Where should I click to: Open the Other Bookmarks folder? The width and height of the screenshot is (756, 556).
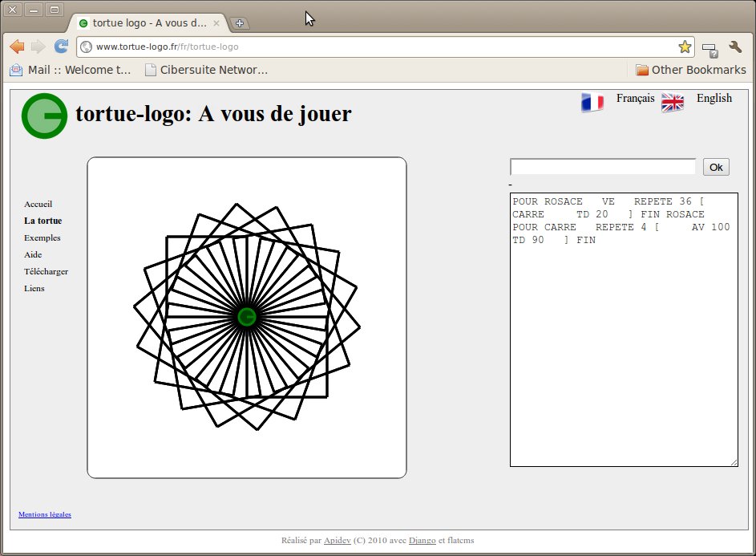(x=690, y=70)
